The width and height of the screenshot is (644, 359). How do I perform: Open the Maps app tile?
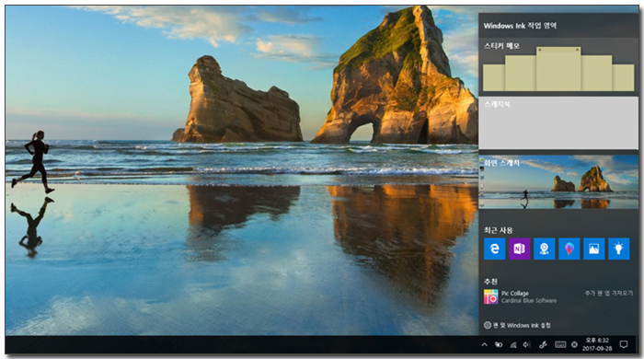click(545, 249)
